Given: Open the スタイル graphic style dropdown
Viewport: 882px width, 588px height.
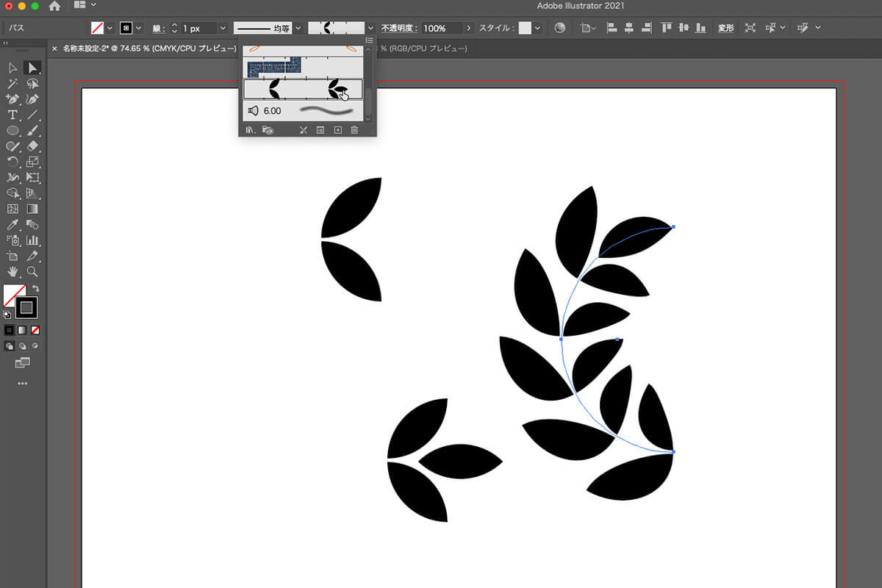Looking at the screenshot, I should pyautogui.click(x=538, y=28).
